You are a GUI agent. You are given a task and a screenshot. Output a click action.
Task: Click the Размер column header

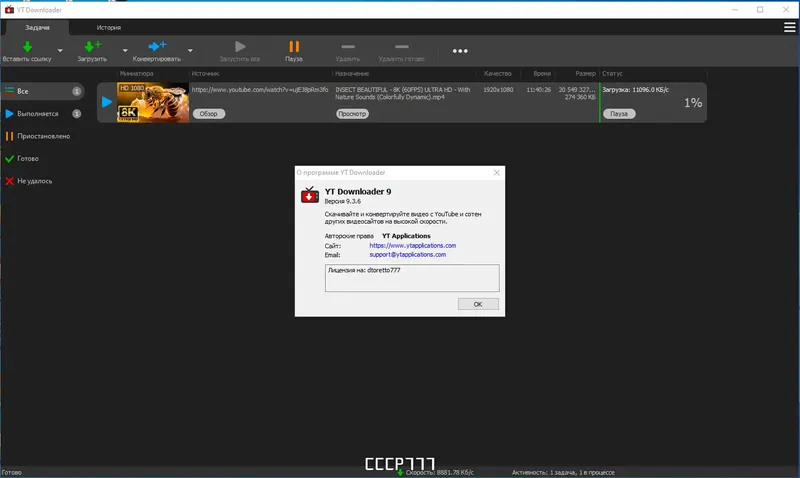click(x=585, y=74)
